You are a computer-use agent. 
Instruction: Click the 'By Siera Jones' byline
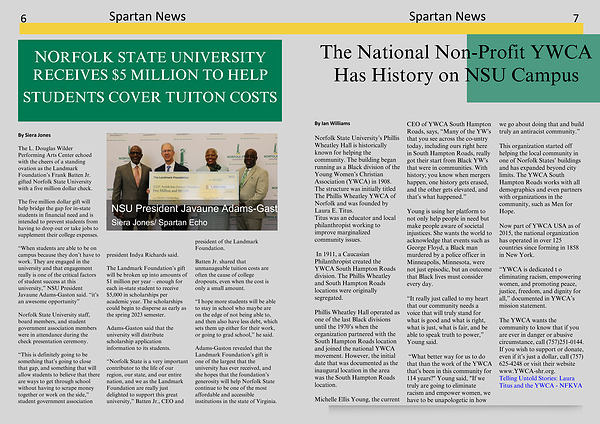point(34,135)
